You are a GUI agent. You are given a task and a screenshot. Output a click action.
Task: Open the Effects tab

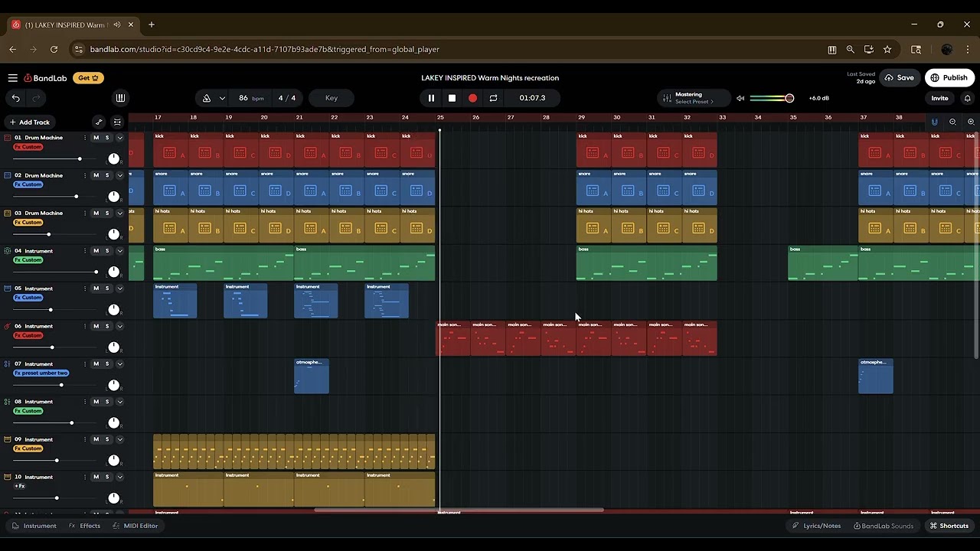point(84,526)
